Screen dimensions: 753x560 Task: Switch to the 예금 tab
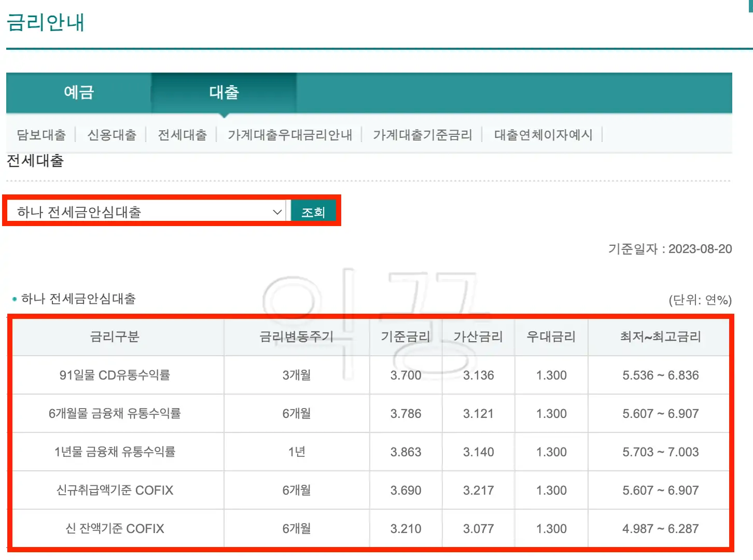click(78, 92)
